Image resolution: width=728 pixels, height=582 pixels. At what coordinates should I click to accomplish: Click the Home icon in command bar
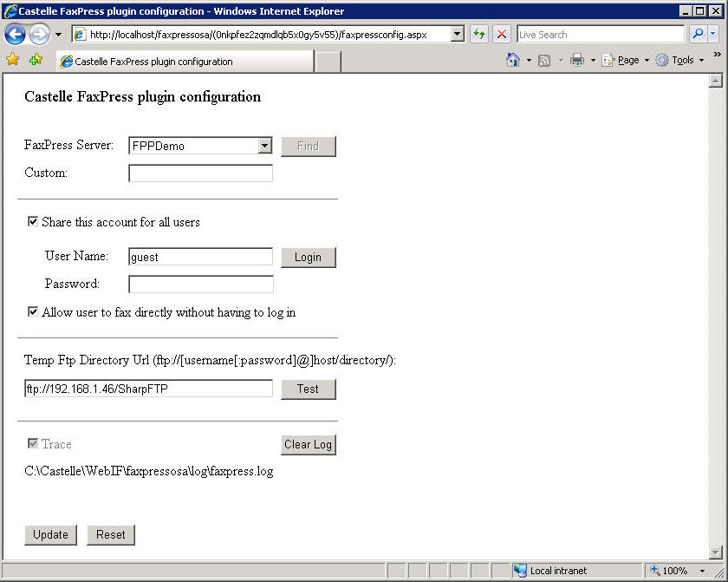(512, 60)
